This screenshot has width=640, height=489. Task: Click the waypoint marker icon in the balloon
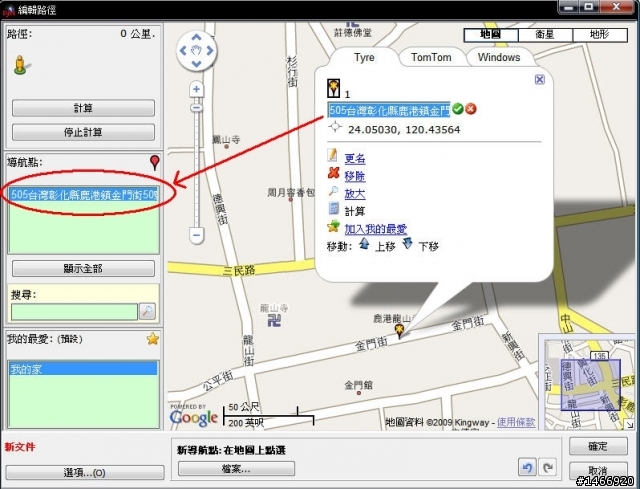pos(333,88)
